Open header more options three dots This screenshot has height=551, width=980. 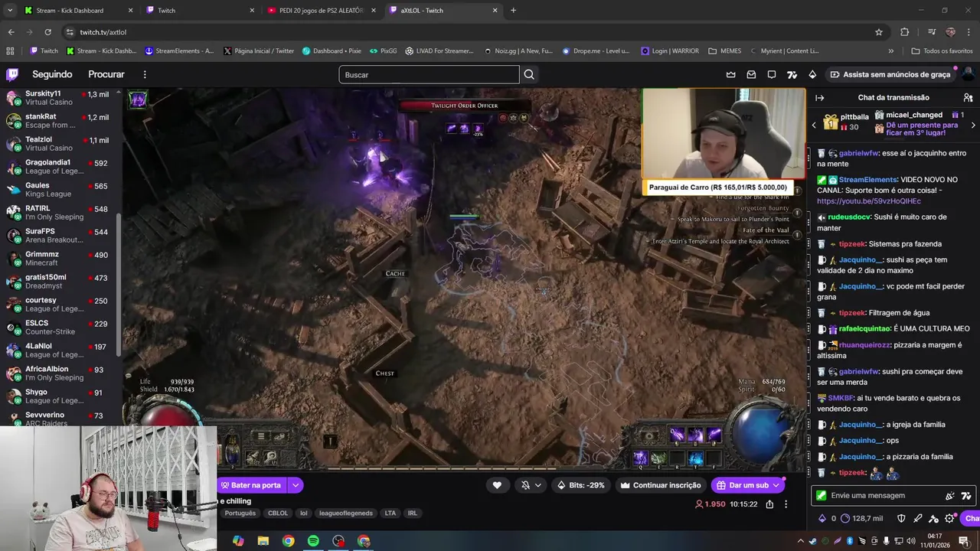coord(144,74)
